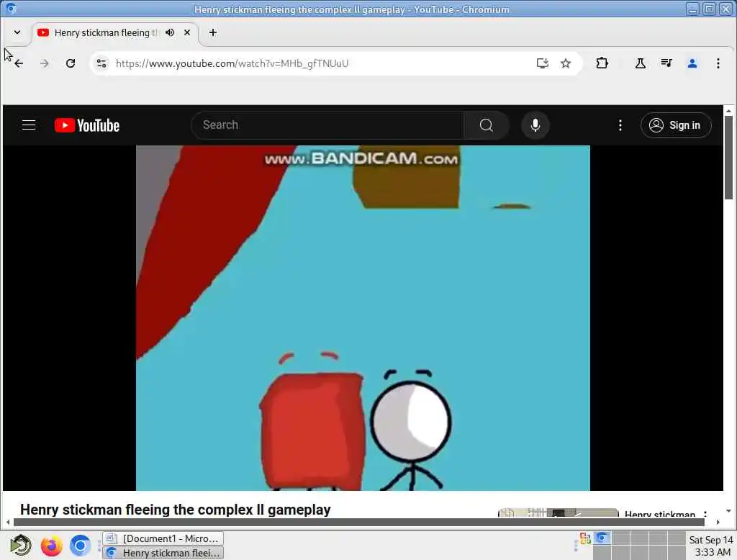
Task: Click on the video player
Action: coord(363,318)
